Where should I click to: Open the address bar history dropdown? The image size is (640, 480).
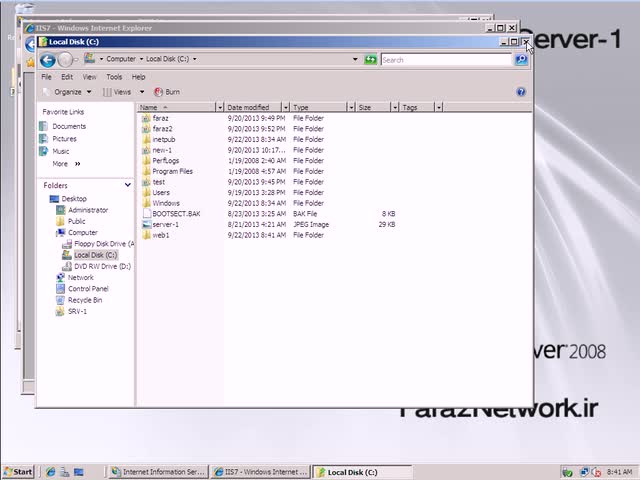(x=355, y=60)
